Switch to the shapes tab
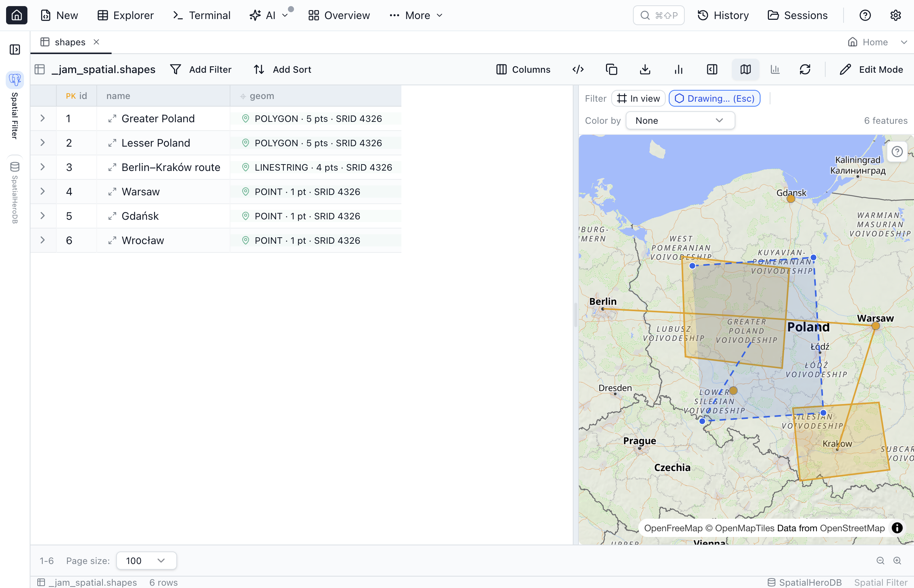Image resolution: width=914 pixels, height=588 pixels. click(70, 42)
